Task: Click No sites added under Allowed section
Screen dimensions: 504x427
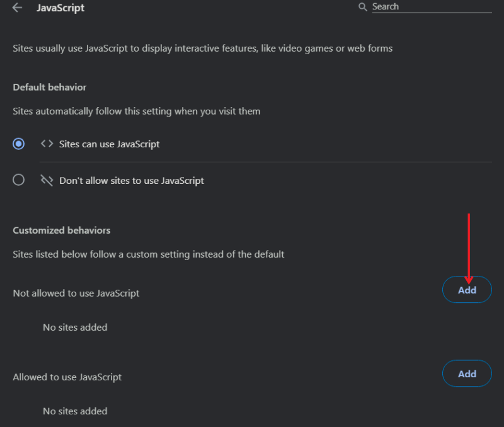Action: click(x=74, y=411)
